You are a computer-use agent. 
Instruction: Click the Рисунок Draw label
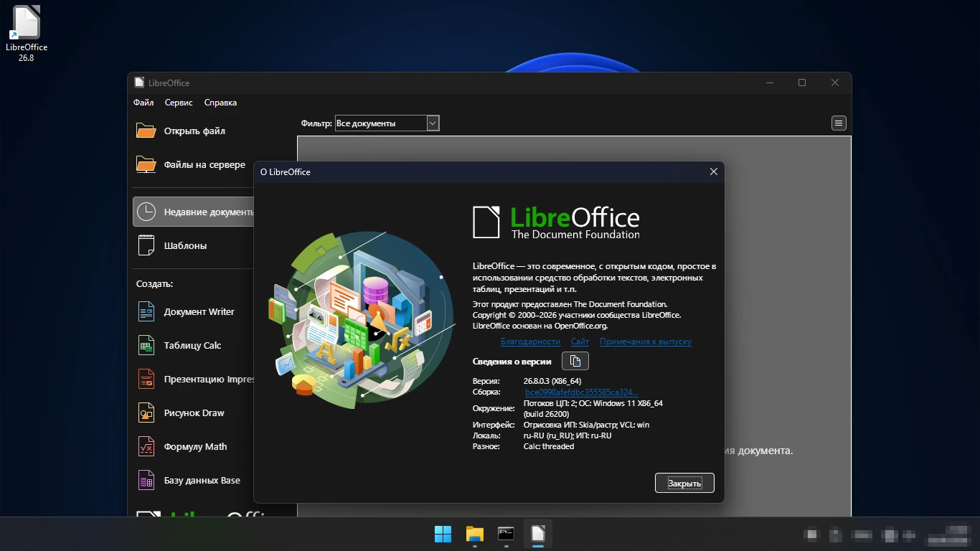[194, 413]
